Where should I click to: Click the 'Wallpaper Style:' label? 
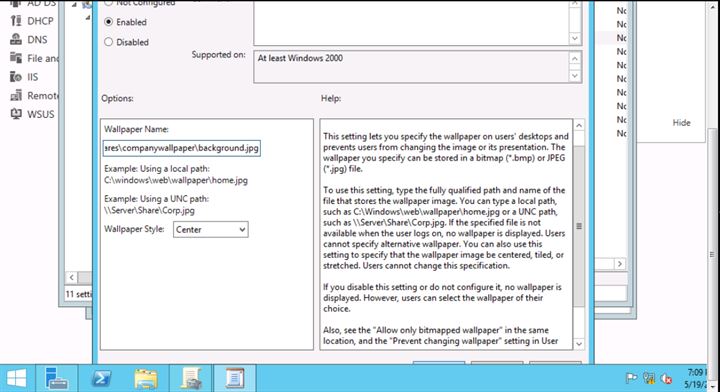pos(134,229)
